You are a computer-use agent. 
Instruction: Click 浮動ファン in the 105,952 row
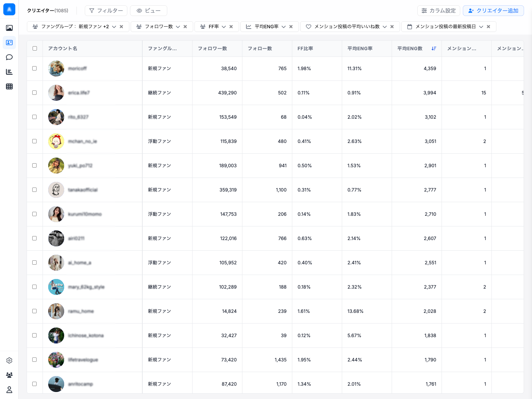coord(160,263)
